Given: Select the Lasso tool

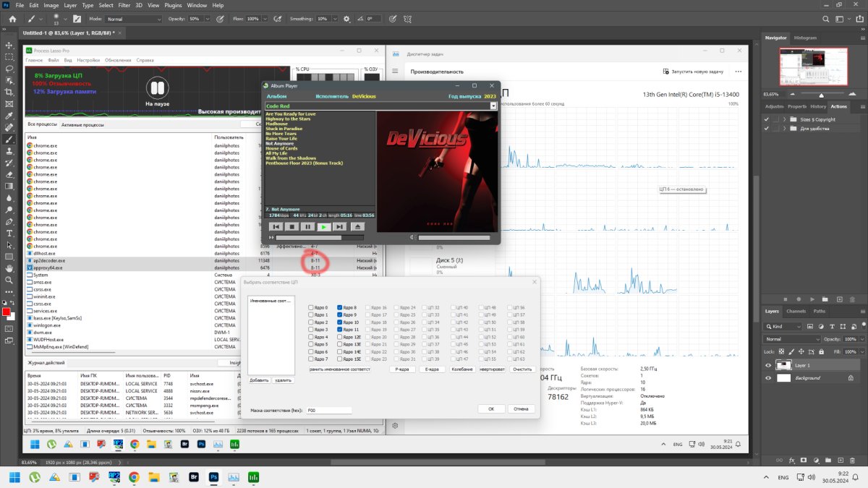Looking at the screenshot, I should tap(9, 69).
